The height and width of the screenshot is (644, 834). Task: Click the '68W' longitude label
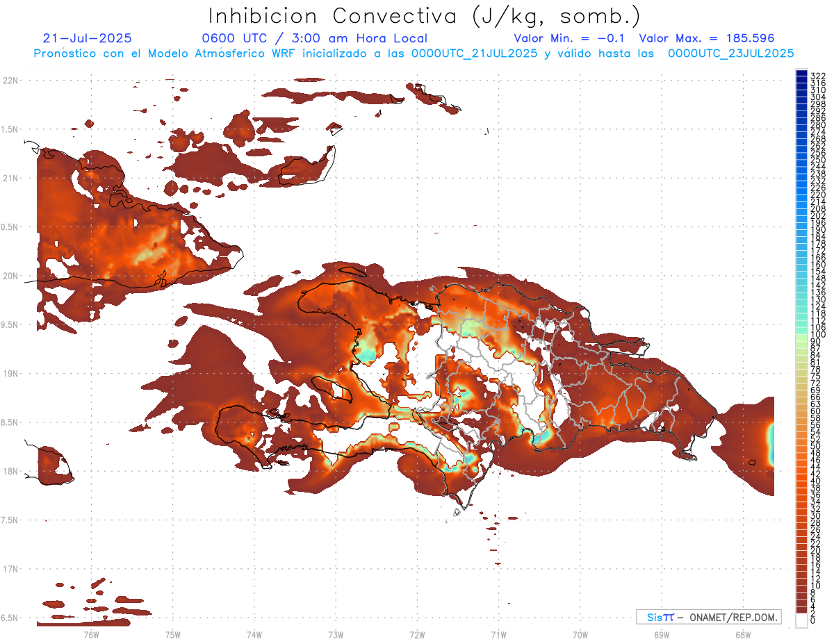pyautogui.click(x=743, y=634)
